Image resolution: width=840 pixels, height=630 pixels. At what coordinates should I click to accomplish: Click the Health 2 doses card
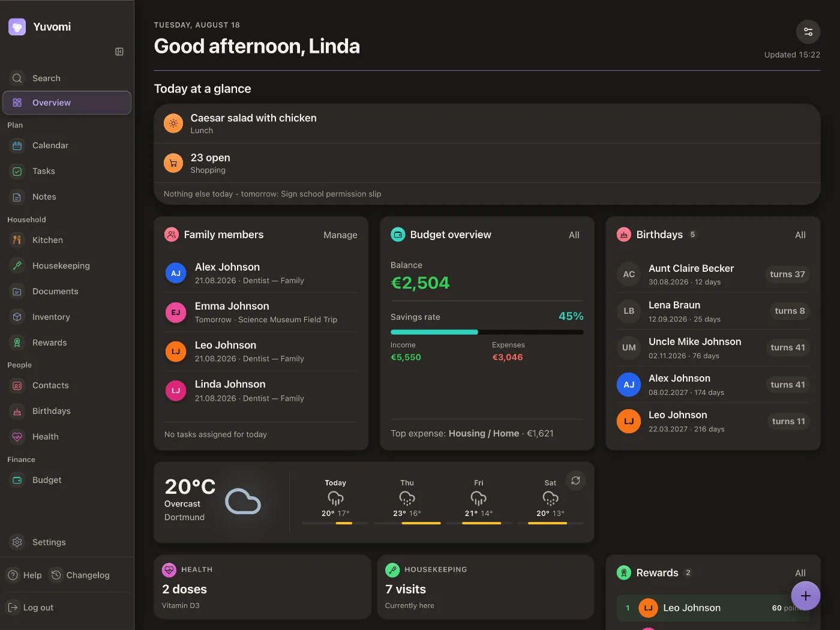click(262, 587)
